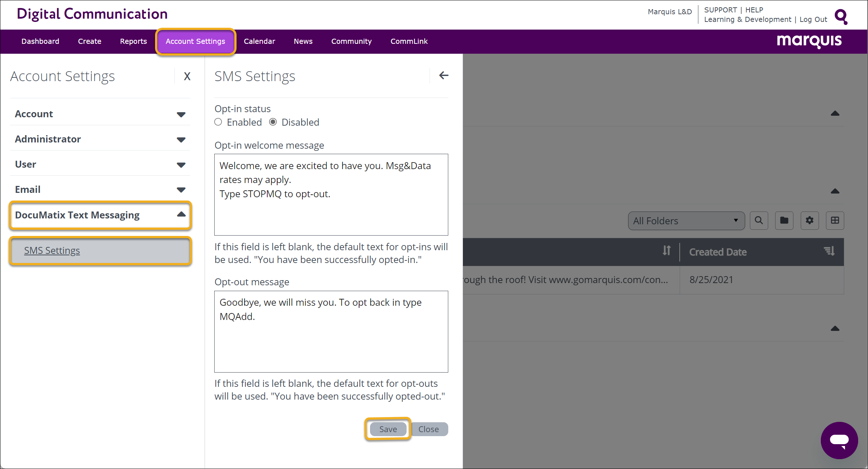The image size is (868, 469).
Task: Open the SMS Settings link
Action: pos(52,251)
